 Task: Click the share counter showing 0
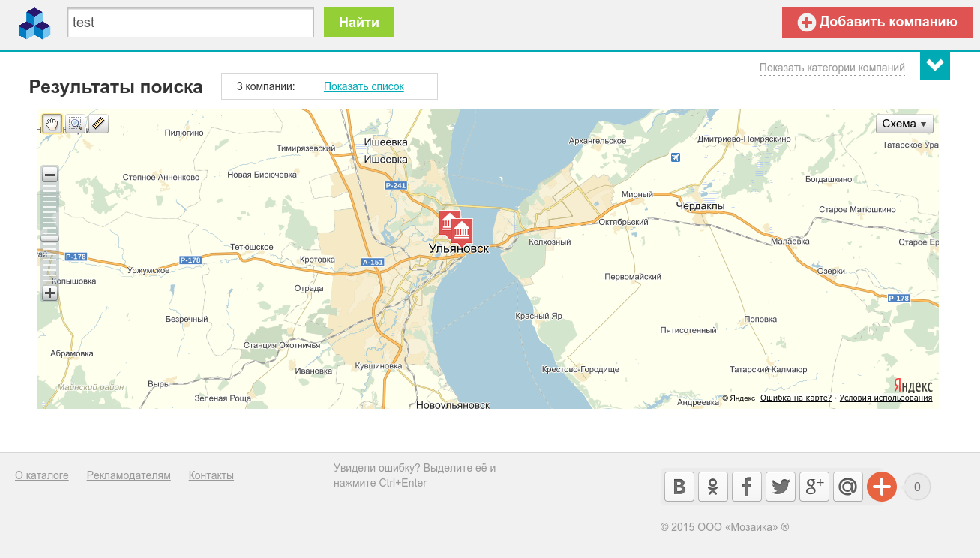[x=917, y=487]
